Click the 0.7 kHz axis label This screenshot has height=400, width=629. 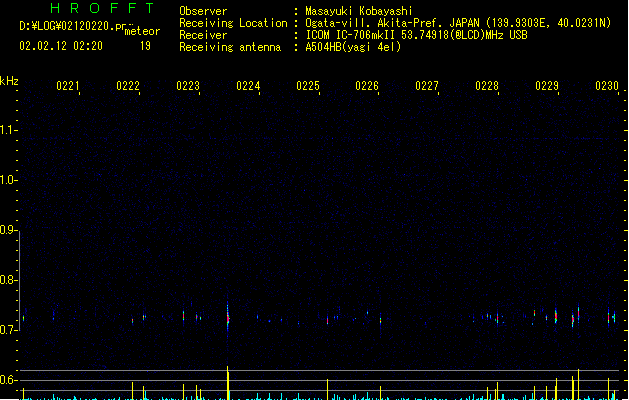[8, 330]
